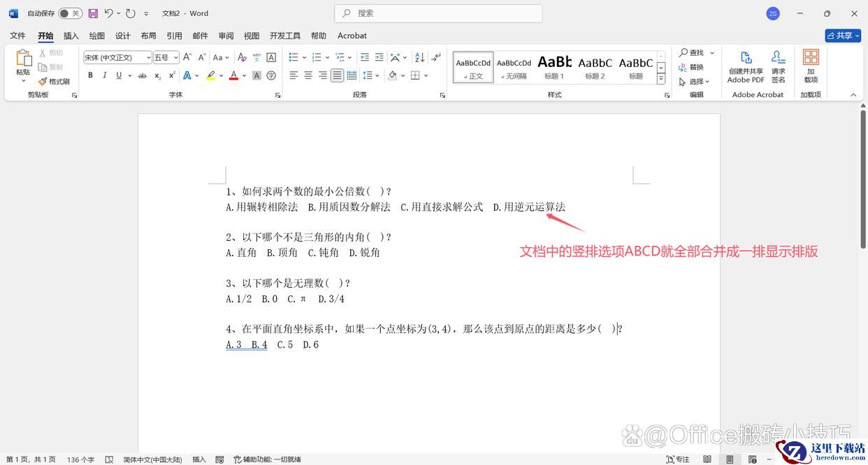Image resolution: width=868 pixels, height=465 pixels.
Task: Apply the 标题 1 style
Action: click(554, 67)
